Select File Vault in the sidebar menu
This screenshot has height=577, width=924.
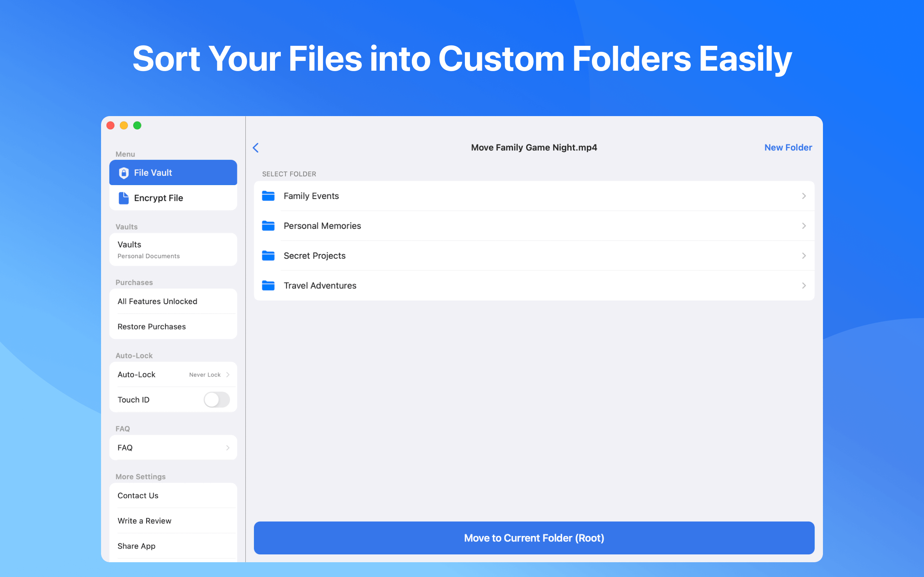[173, 173]
